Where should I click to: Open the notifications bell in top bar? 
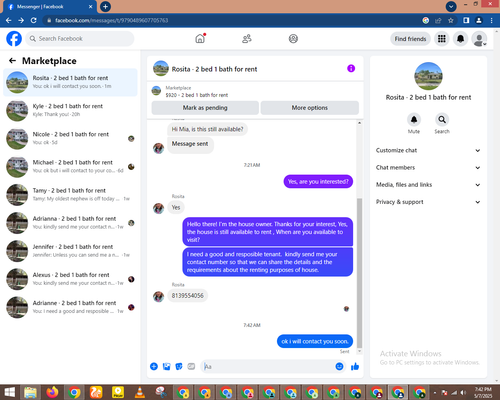(x=460, y=39)
